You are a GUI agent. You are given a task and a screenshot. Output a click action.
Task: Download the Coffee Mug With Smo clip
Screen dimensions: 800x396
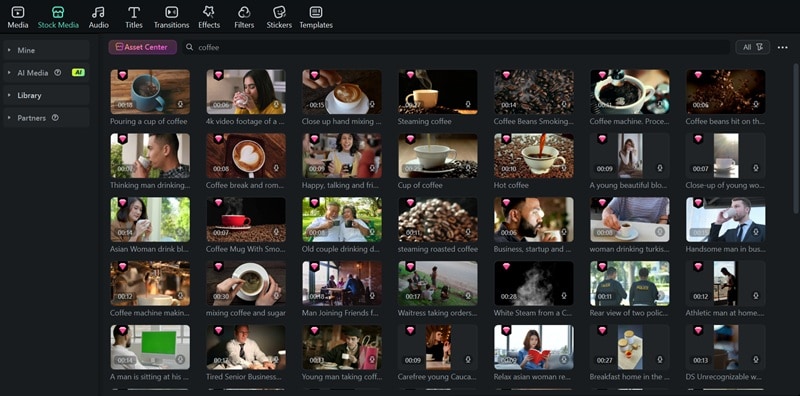click(276, 232)
